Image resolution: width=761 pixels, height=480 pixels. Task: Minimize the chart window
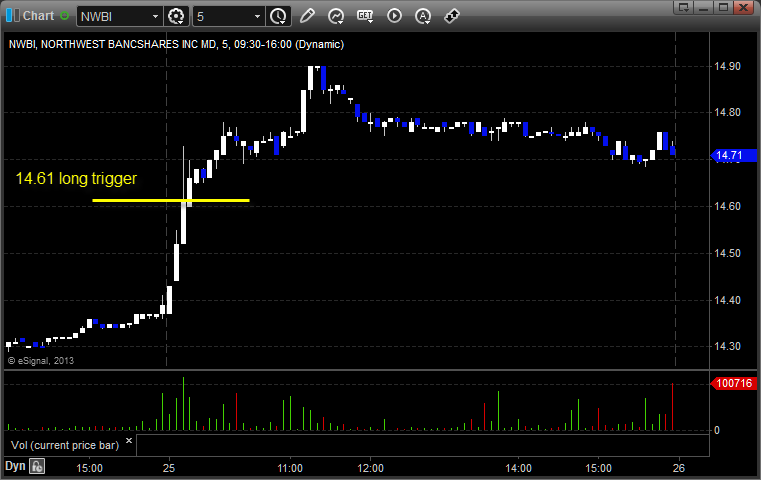pos(703,7)
